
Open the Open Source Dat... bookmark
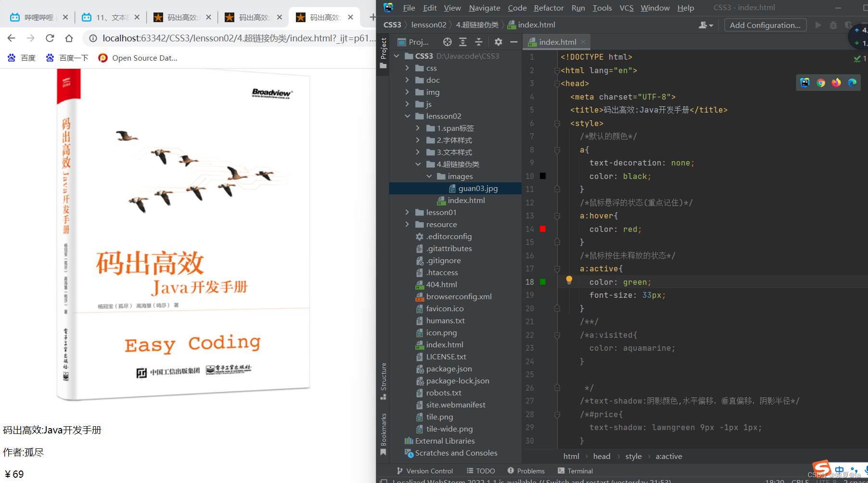click(x=137, y=58)
